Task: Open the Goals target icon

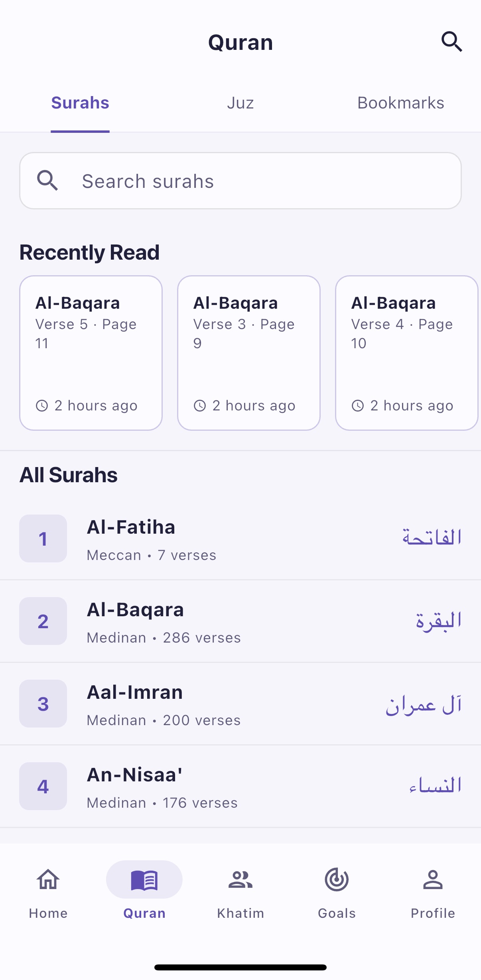Action: [x=337, y=879]
